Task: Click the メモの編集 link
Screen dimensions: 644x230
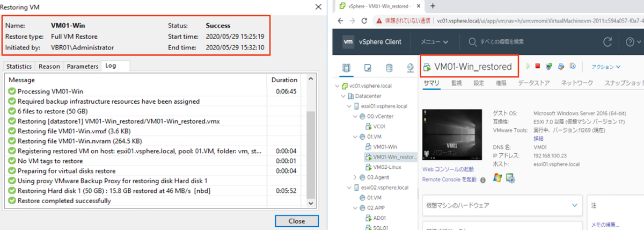Action: (x=605, y=225)
